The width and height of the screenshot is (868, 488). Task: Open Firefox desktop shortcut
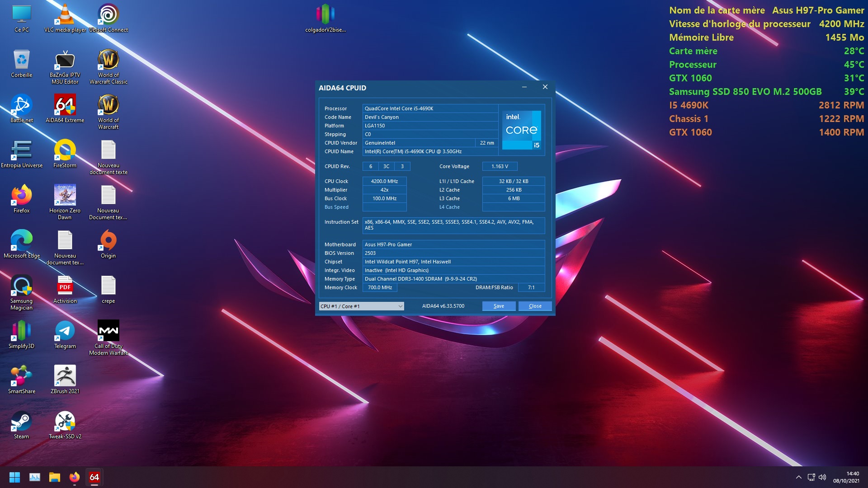point(21,199)
